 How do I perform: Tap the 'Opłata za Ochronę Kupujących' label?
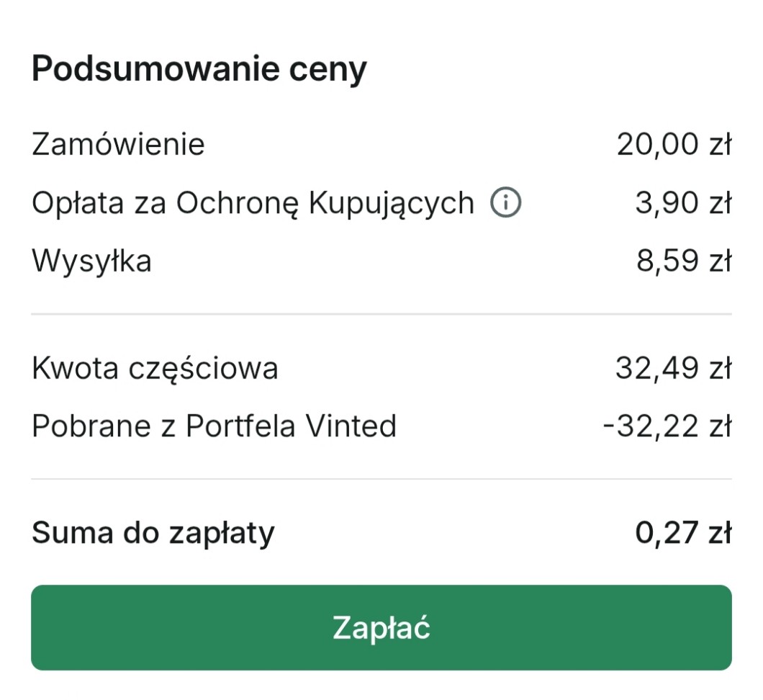[253, 204]
